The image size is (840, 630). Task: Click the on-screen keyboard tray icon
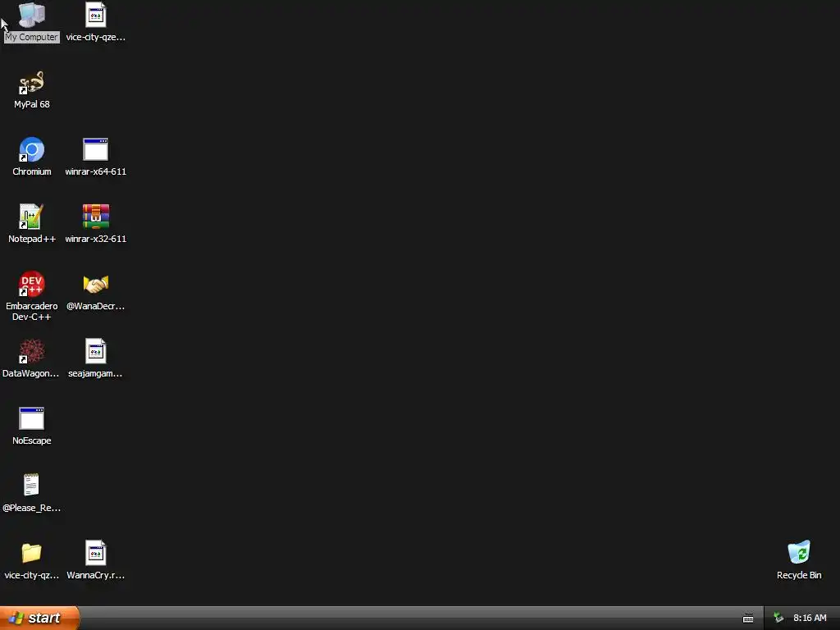tap(748, 619)
